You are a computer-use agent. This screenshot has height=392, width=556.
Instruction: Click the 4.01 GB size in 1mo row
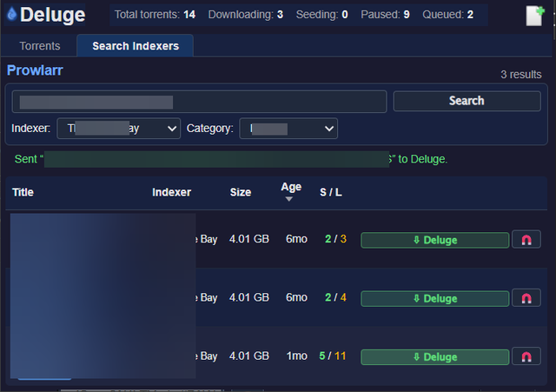(x=249, y=355)
